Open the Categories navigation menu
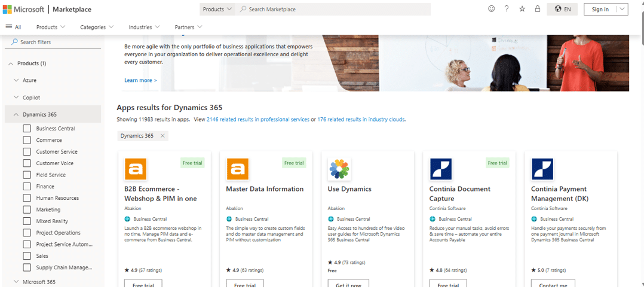The height and width of the screenshot is (298, 644). point(97,27)
